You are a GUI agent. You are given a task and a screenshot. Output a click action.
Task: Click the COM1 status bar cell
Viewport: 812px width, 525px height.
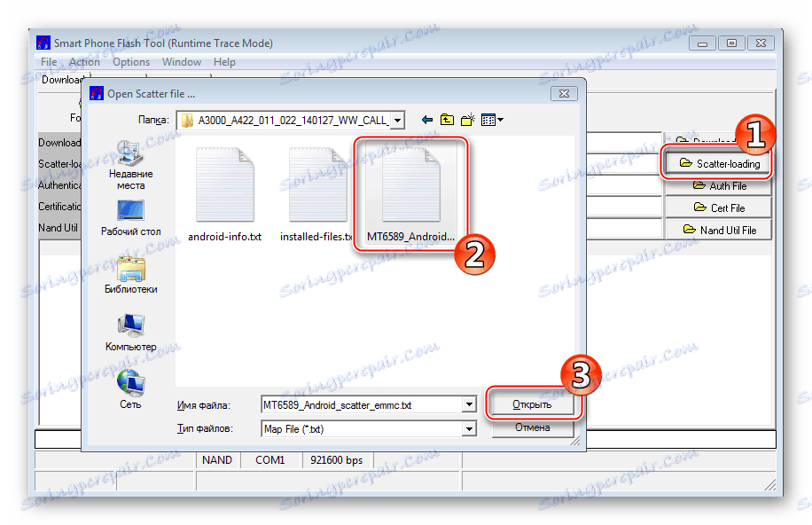coord(270,459)
